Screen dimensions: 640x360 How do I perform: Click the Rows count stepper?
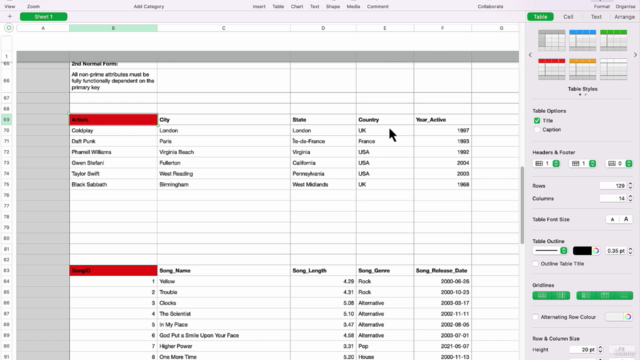(630, 186)
